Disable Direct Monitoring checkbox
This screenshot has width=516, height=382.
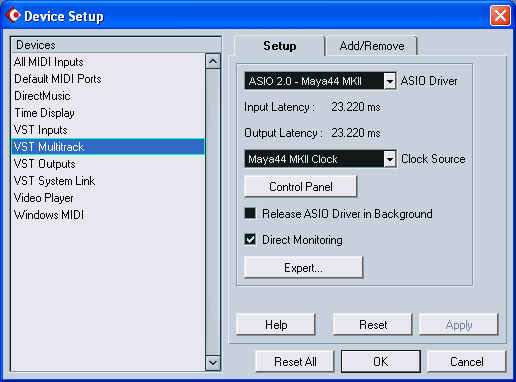click(250, 239)
